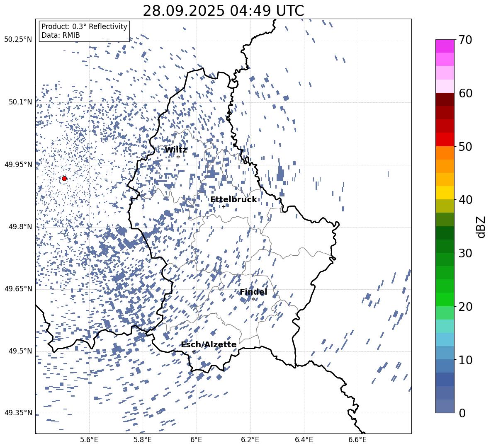Click the latitude label 50.25°N
The image size is (491, 448).
coord(18,40)
